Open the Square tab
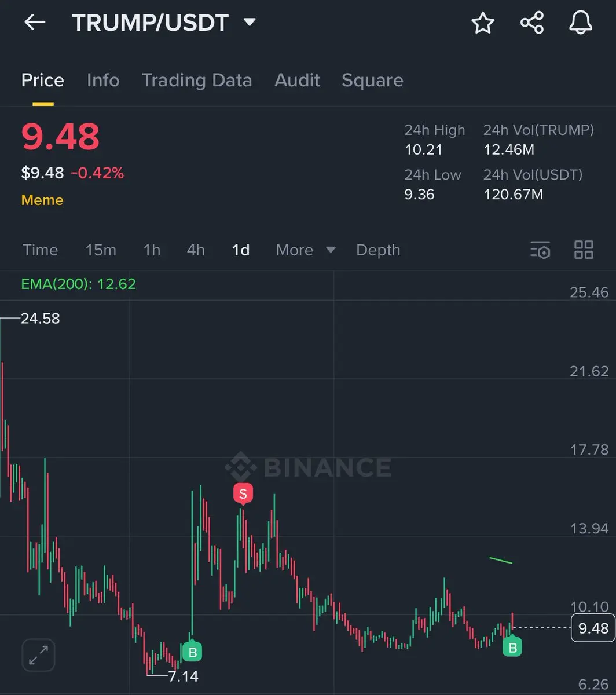The width and height of the screenshot is (616, 695). [372, 81]
